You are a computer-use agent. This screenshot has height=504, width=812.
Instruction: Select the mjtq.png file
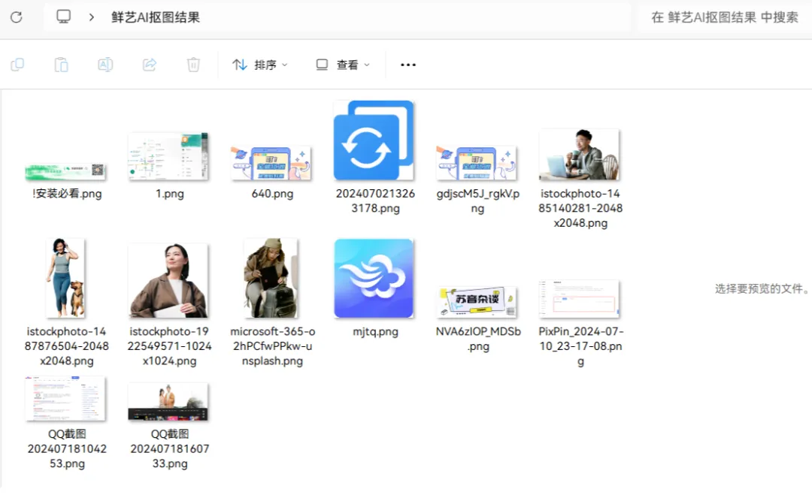click(x=374, y=279)
